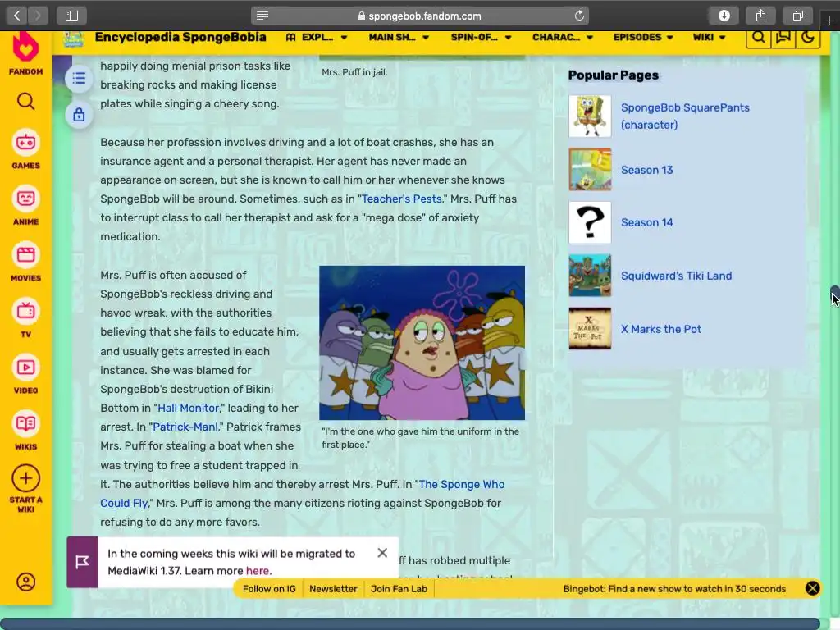Viewport: 840px width, 630px height.
Task: Go back with Safari's back arrow
Action: (x=17, y=16)
